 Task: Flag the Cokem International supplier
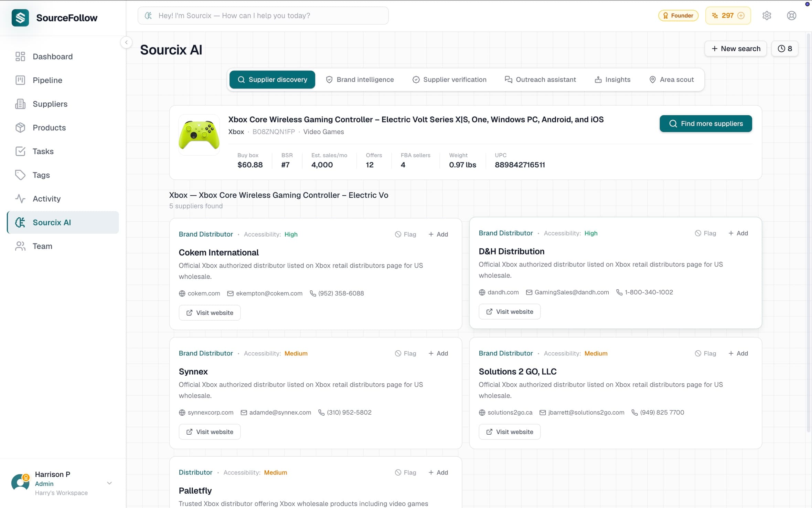406,234
